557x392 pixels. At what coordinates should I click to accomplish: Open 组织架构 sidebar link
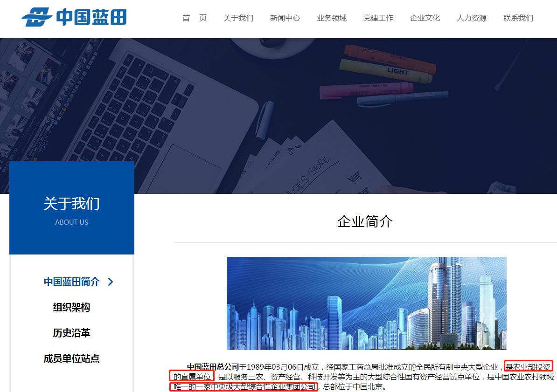click(x=71, y=308)
